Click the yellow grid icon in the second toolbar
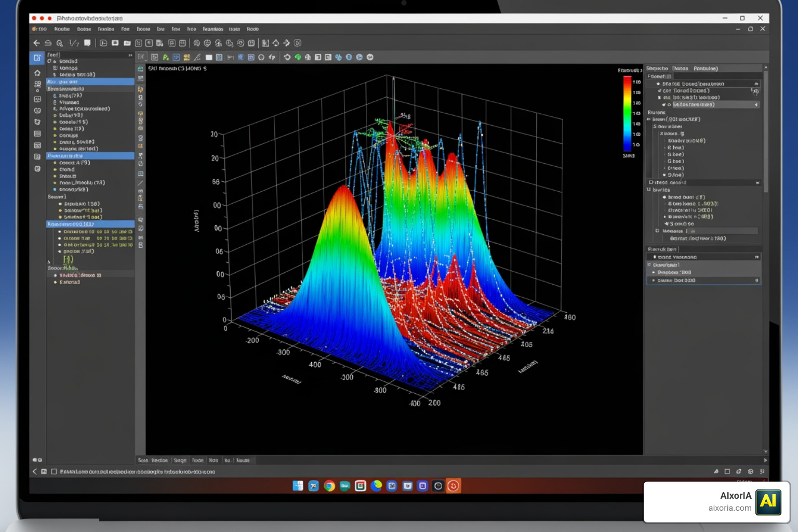 (x=187, y=57)
